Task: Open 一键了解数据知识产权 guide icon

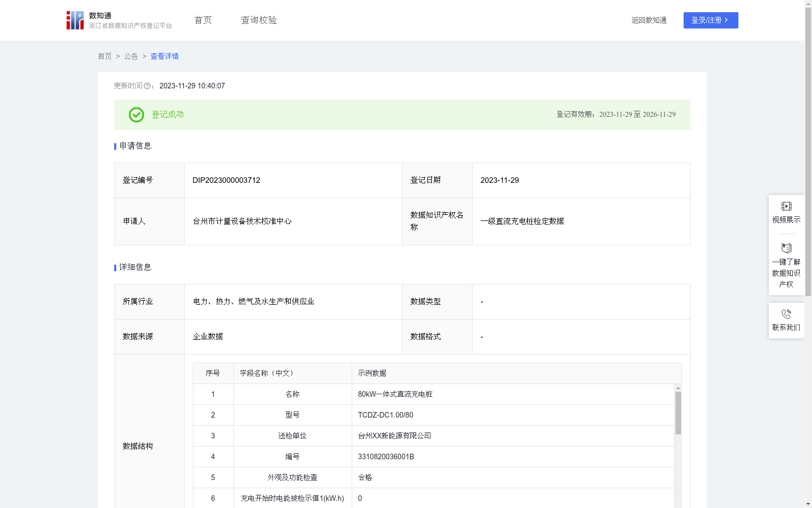Action: [786, 248]
